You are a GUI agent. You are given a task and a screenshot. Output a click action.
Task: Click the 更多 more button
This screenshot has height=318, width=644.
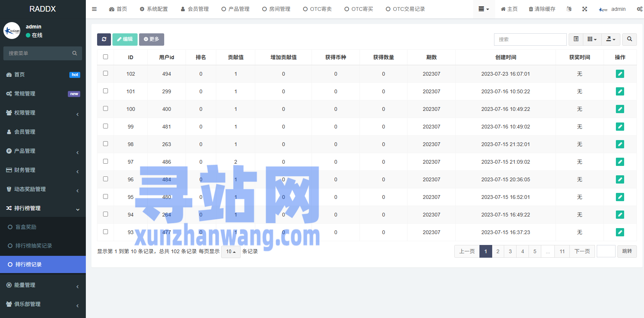151,39
